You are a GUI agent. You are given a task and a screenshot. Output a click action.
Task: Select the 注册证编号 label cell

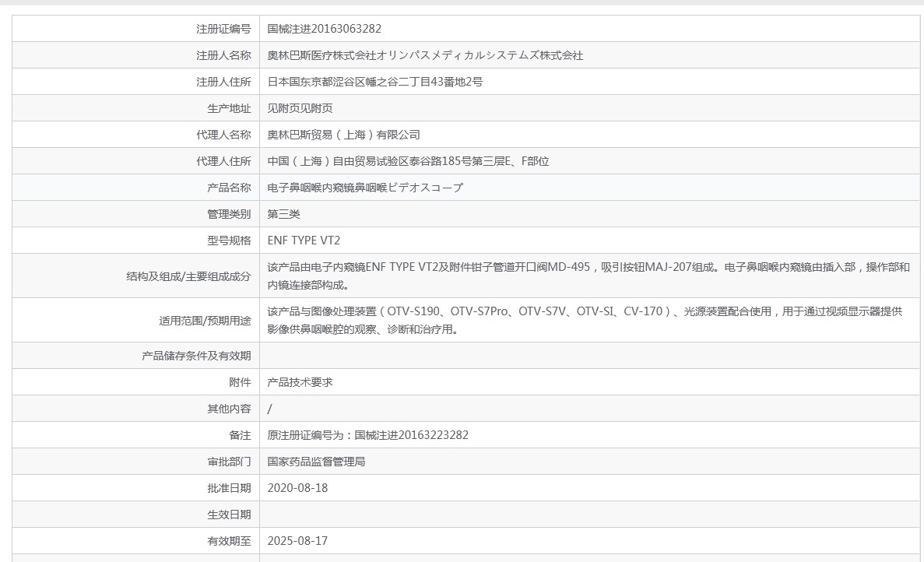136,29
